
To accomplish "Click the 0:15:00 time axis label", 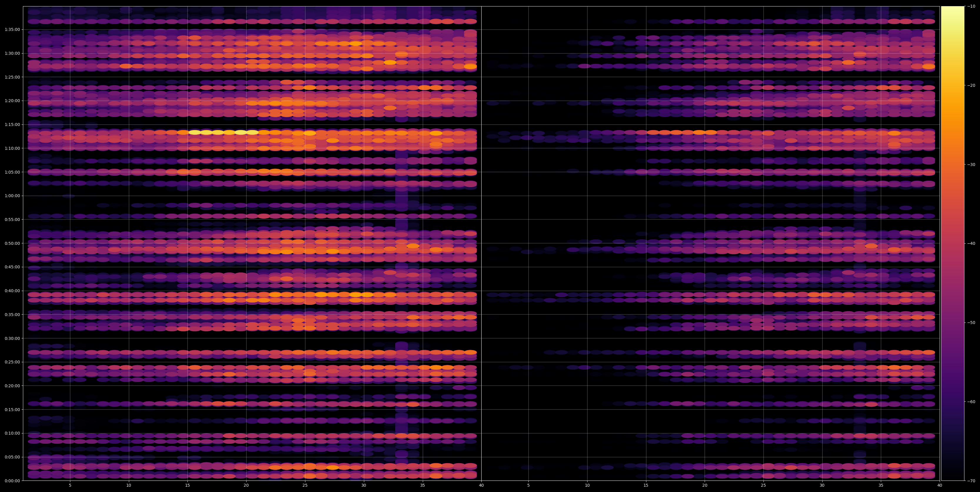I will coord(12,409).
